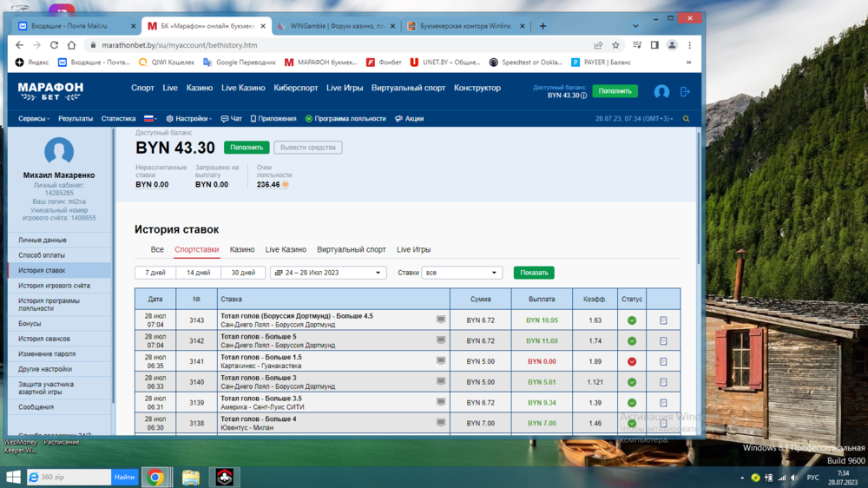Open Спорт in main navigation
Screen dimensions: 868x488
142,88
